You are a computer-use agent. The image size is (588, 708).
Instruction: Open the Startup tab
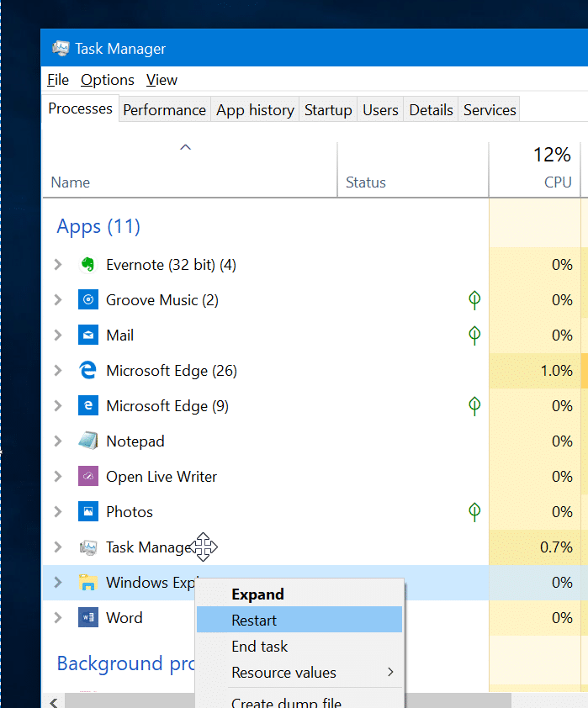point(328,109)
